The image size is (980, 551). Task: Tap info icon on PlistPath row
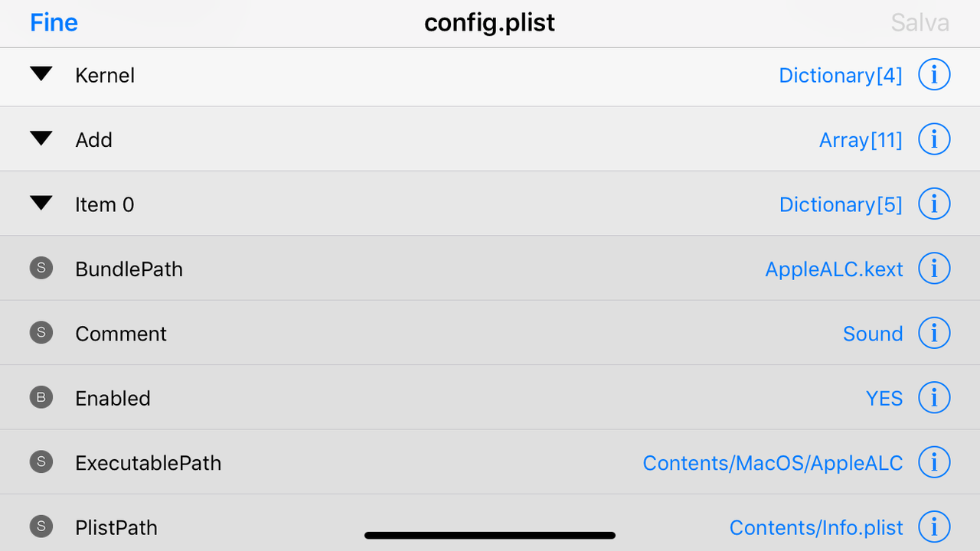coord(934,527)
